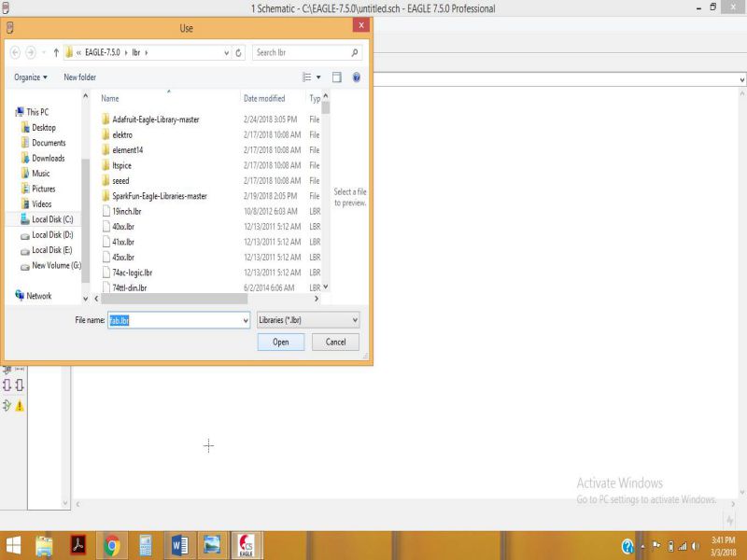747x560 pixels.
Task: Toggle the preview pane icon
Action: pos(337,77)
